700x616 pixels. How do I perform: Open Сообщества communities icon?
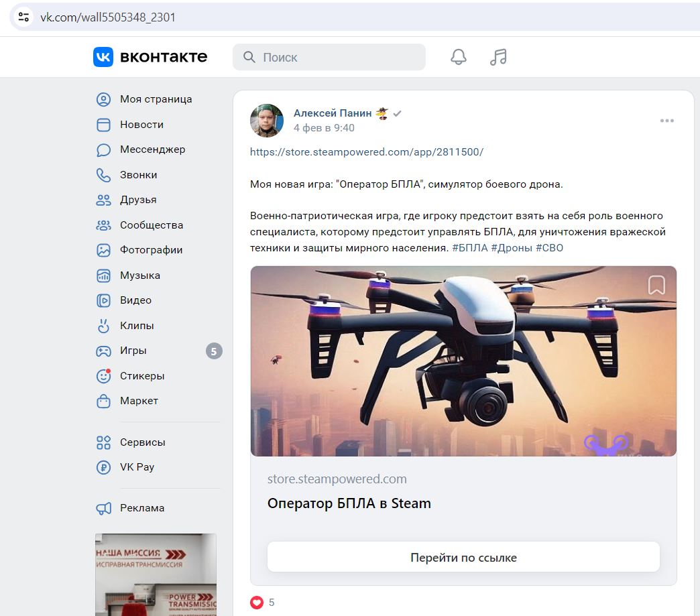[x=103, y=225]
